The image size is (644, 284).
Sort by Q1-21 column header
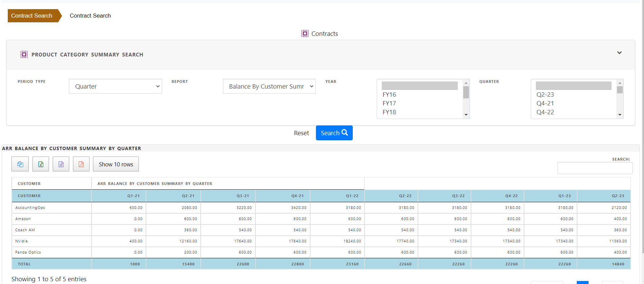119,196
